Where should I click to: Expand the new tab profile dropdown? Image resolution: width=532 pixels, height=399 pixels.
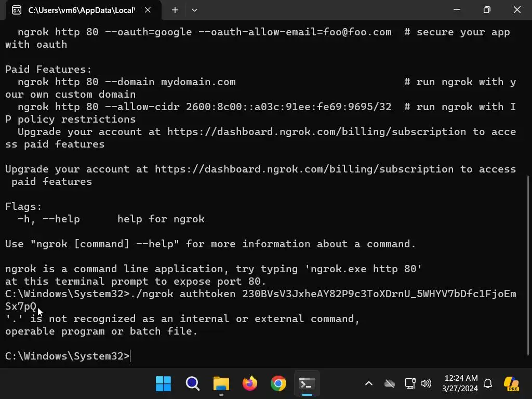point(194,10)
